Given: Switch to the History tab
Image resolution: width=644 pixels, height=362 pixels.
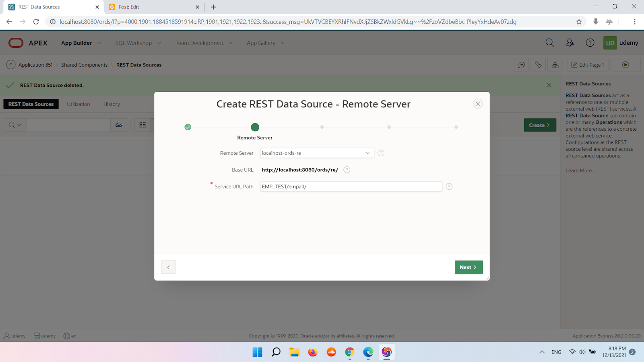Looking at the screenshot, I should pyautogui.click(x=111, y=104).
